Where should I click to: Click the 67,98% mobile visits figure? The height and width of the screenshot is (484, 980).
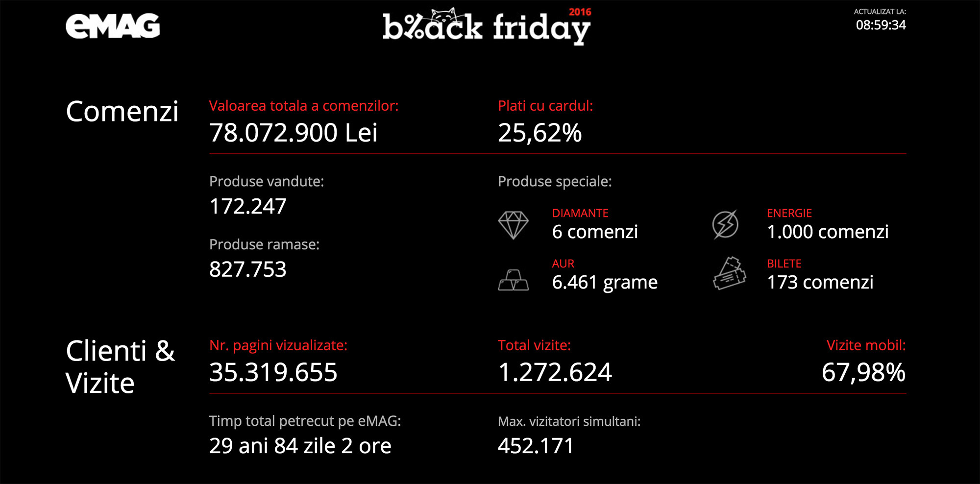[863, 372]
